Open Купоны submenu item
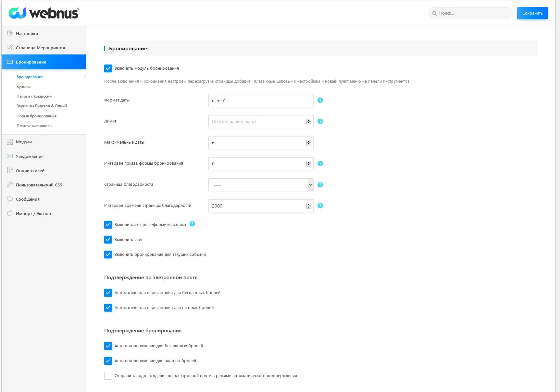This screenshot has height=392, width=560. tap(23, 87)
